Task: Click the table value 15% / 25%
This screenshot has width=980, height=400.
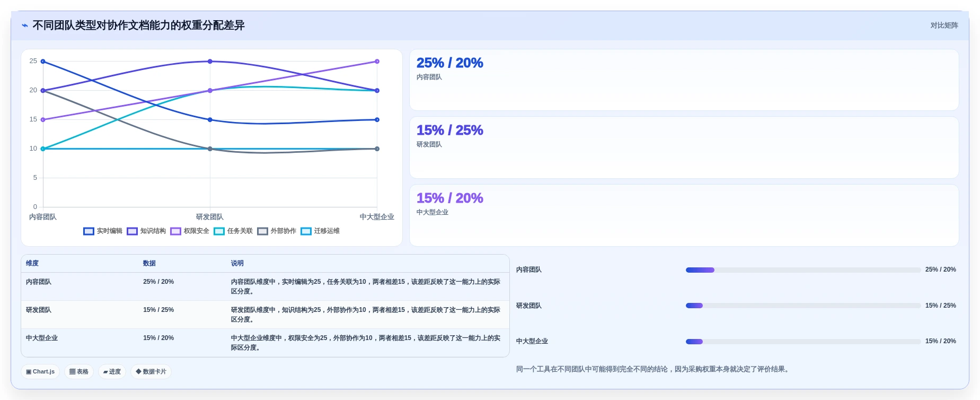Action: (x=158, y=310)
